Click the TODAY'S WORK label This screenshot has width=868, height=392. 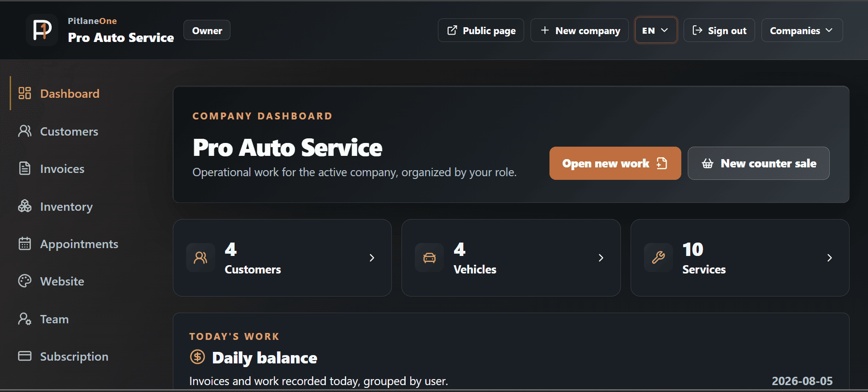[234, 337]
